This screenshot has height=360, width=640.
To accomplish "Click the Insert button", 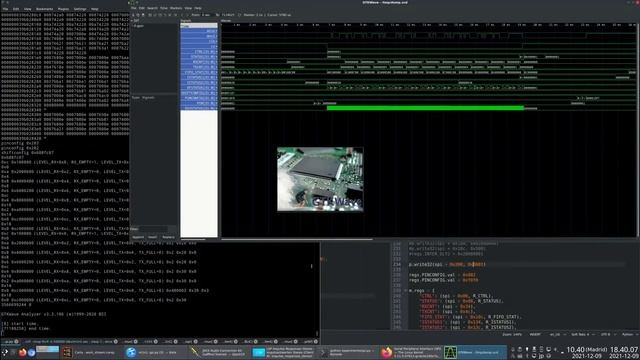I will pos(153,237).
